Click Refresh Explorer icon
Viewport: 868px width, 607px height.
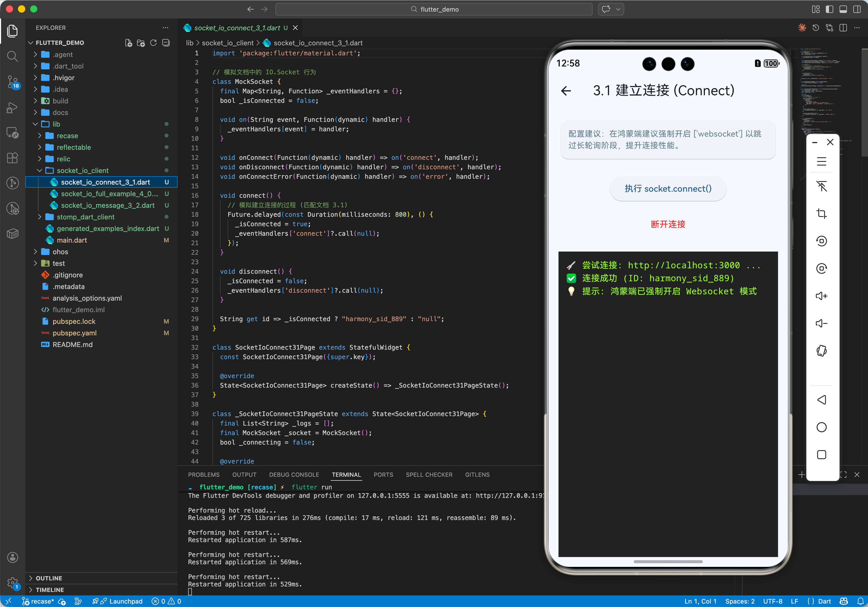click(x=153, y=43)
